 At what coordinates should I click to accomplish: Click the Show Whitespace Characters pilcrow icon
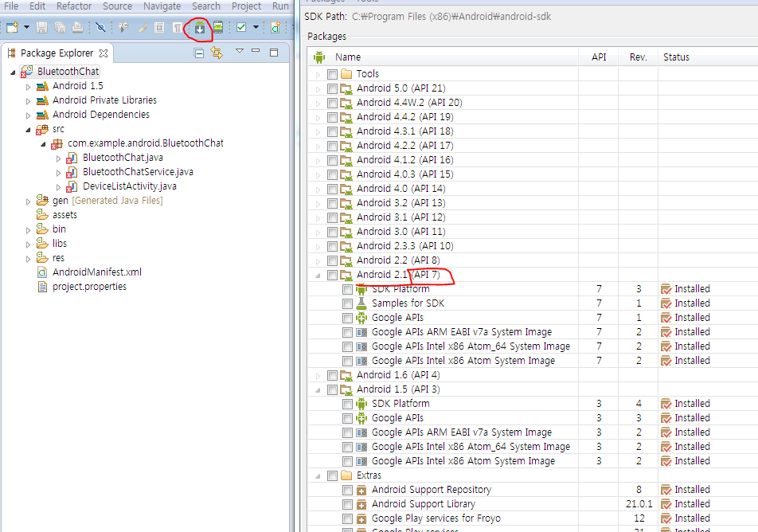(177, 28)
